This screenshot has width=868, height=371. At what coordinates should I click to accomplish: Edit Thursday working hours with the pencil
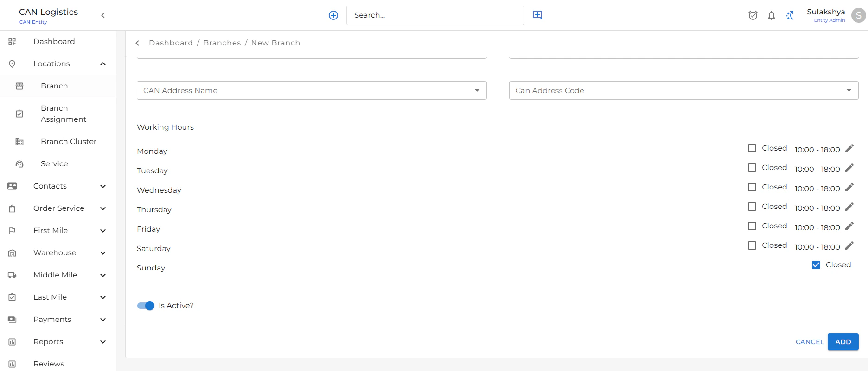click(x=849, y=207)
